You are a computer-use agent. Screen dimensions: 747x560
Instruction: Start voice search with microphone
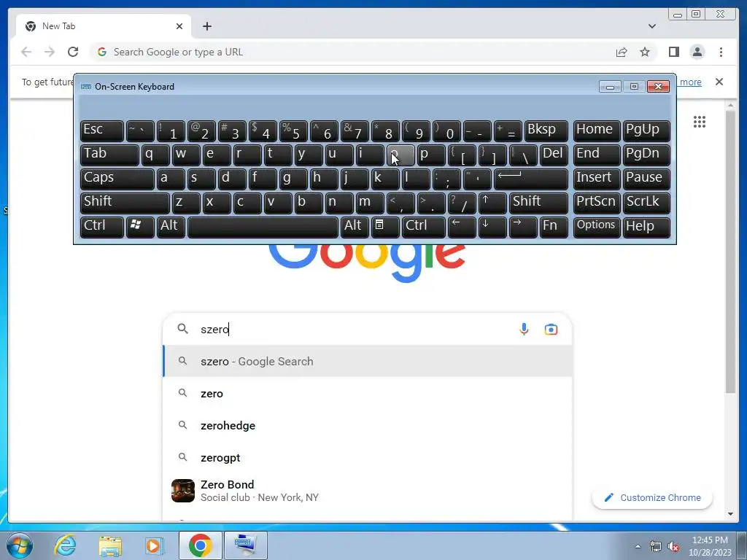pos(524,329)
